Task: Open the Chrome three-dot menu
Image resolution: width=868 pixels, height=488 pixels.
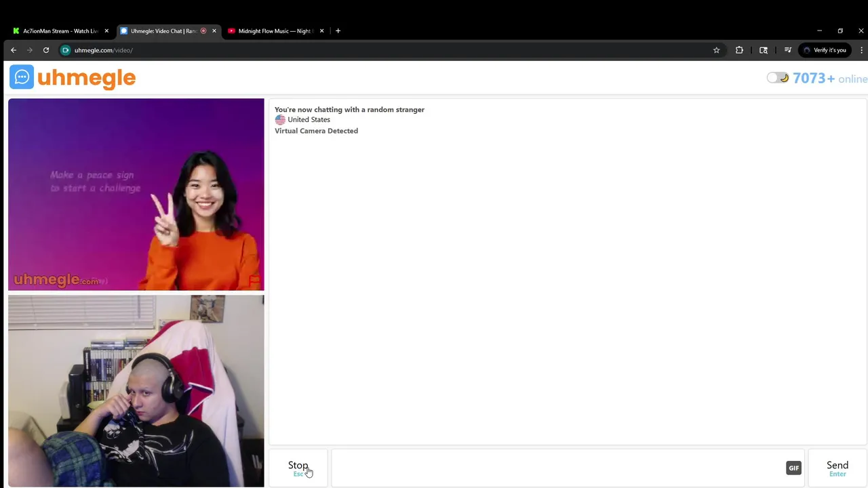Action: pyautogui.click(x=861, y=50)
